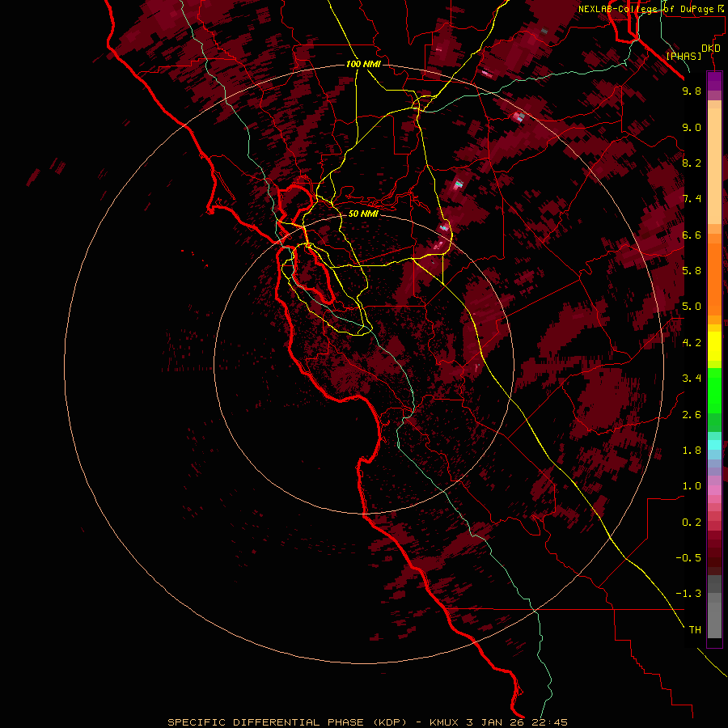Viewport: 728px width, 728px height.
Task: Pick the bright green band of color bar
Action: (x=714, y=389)
